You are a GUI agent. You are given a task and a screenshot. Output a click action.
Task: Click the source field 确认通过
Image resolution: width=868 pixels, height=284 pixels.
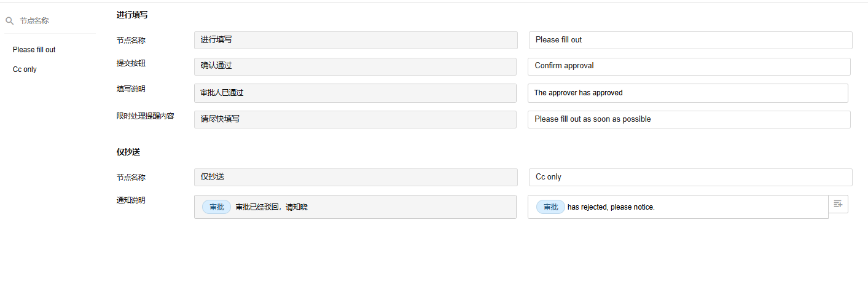(355, 66)
